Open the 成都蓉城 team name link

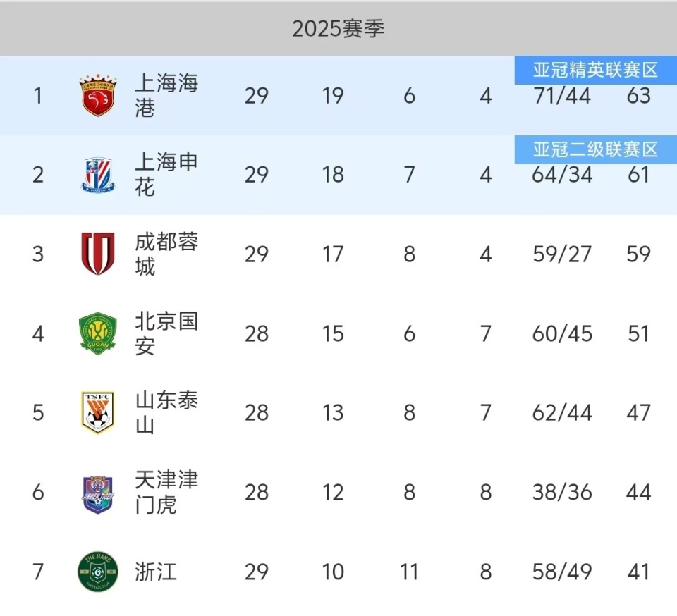(166, 254)
